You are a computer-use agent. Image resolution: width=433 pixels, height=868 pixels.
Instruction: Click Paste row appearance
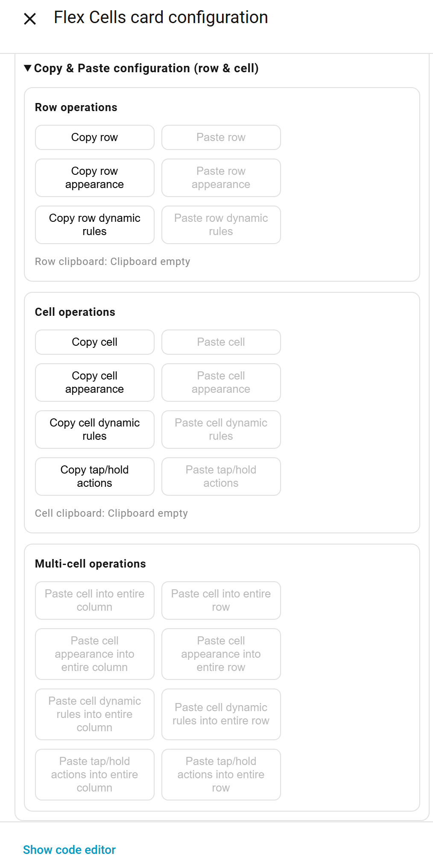221,178
